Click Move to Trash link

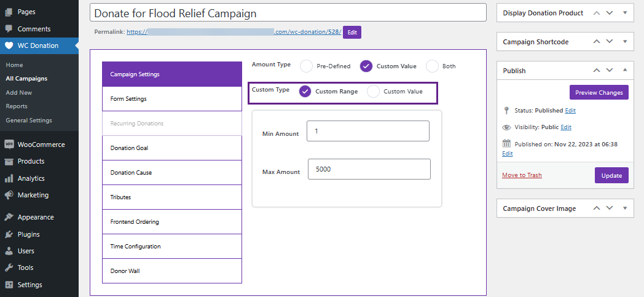(x=522, y=175)
